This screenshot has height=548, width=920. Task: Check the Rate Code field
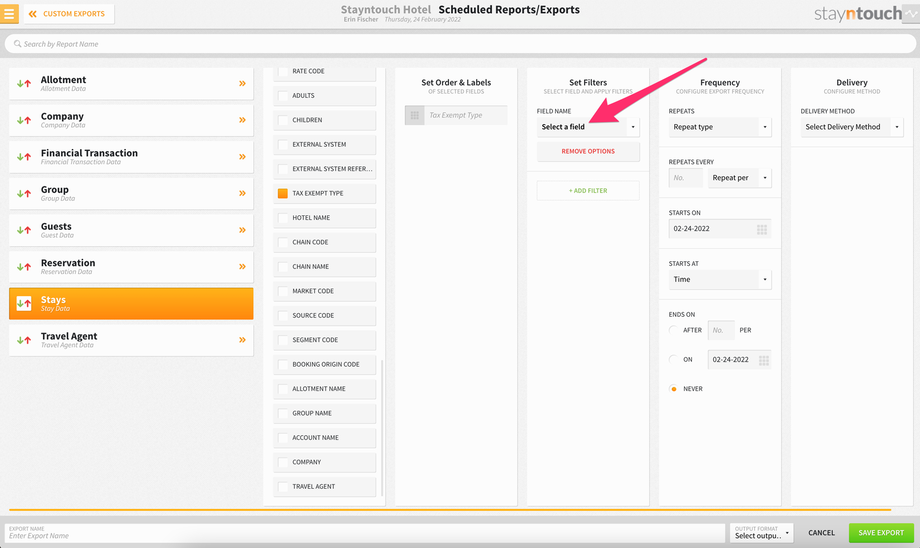283,71
